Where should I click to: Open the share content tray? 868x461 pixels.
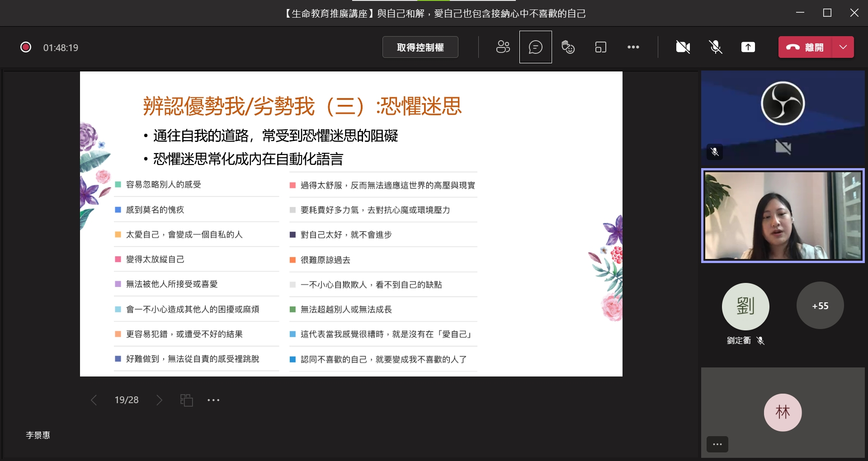[748, 47]
